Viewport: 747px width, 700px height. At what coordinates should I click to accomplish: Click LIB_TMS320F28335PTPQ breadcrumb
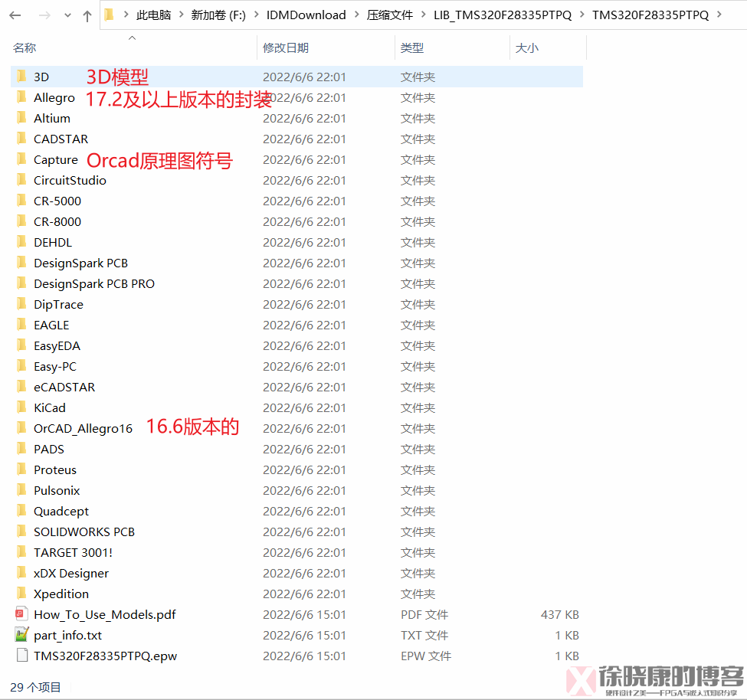(502, 15)
